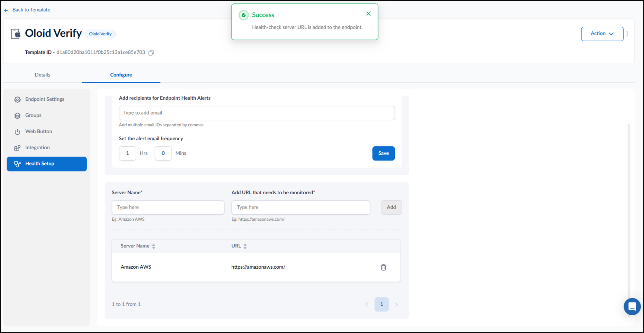Focus the URL to be monitored field
Viewport: 644px width, 333px height.
(x=300, y=207)
